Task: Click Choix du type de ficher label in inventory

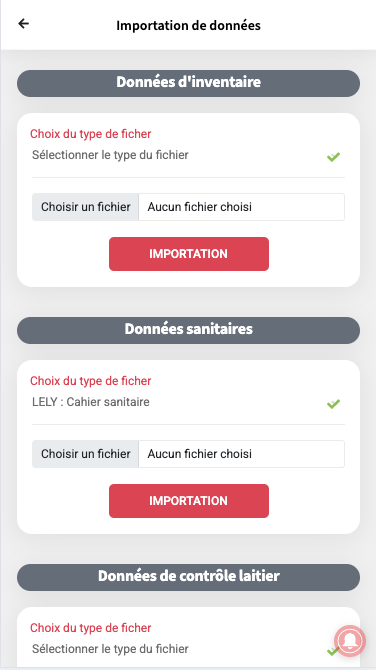Action: pyautogui.click(x=91, y=134)
